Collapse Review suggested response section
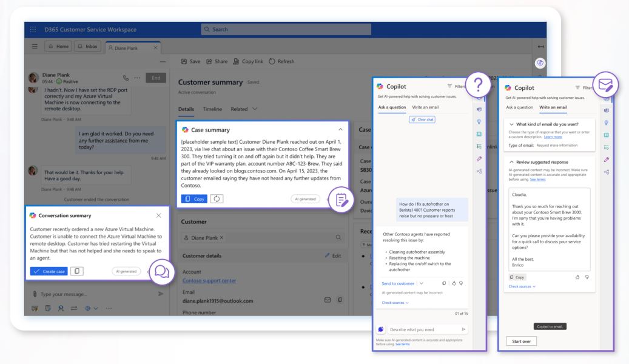 click(x=511, y=162)
